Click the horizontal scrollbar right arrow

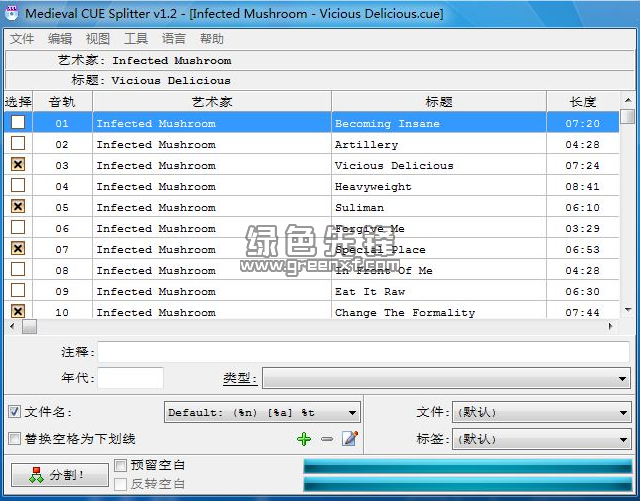tap(611, 326)
